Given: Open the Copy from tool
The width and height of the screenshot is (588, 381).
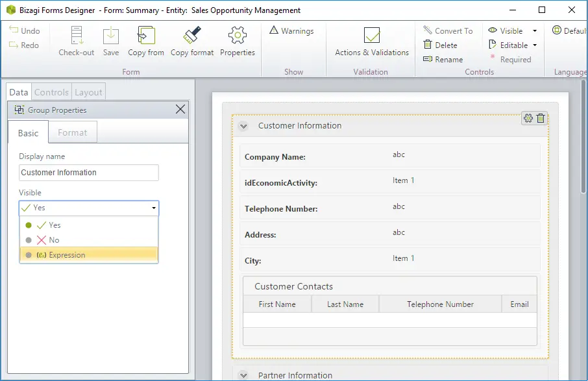Looking at the screenshot, I should tap(146, 36).
